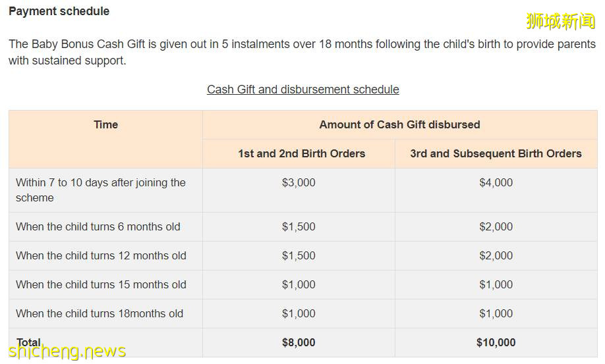Screen dimensions: 605x364
Task: Click "When the child turns 15 months old"
Action: [101, 284]
